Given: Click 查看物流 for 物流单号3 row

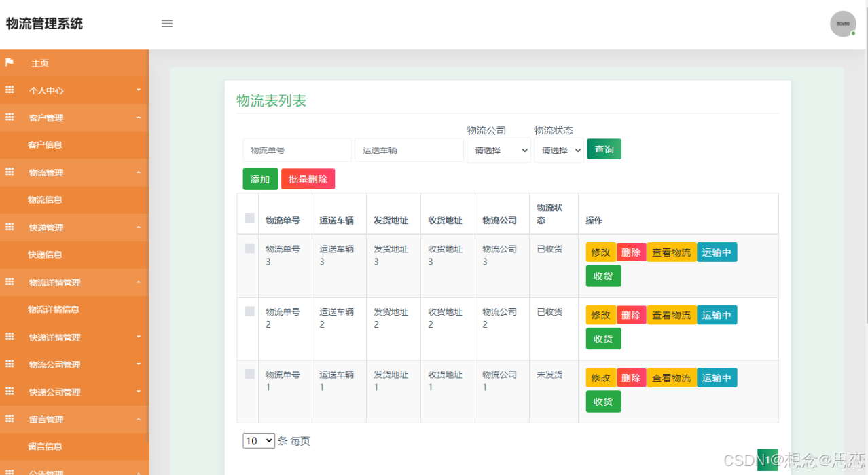Looking at the screenshot, I should (x=672, y=252).
